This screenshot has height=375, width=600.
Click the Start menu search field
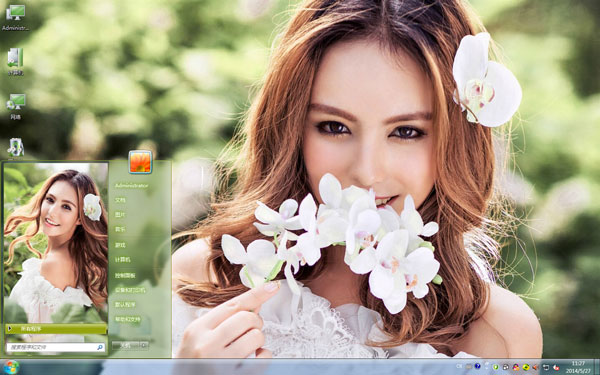[x=56, y=347]
